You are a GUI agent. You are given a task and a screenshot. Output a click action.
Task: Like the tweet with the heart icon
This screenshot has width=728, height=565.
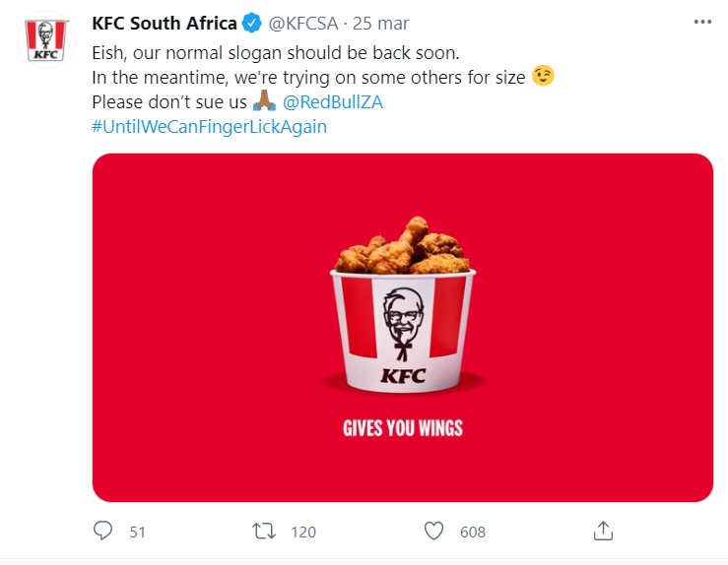click(x=434, y=532)
